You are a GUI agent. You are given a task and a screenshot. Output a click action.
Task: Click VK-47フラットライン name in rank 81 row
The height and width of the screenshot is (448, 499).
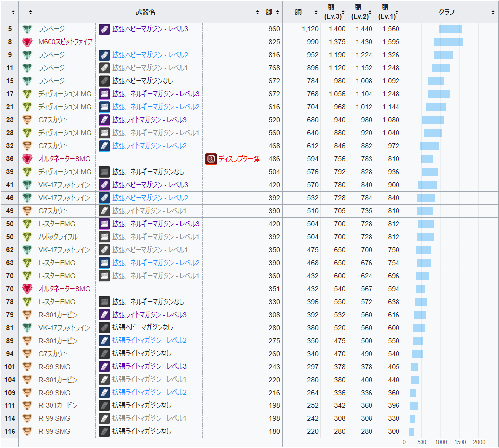pos(64,328)
